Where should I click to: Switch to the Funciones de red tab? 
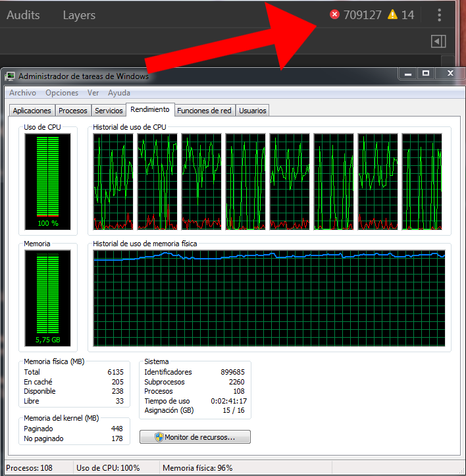(204, 111)
